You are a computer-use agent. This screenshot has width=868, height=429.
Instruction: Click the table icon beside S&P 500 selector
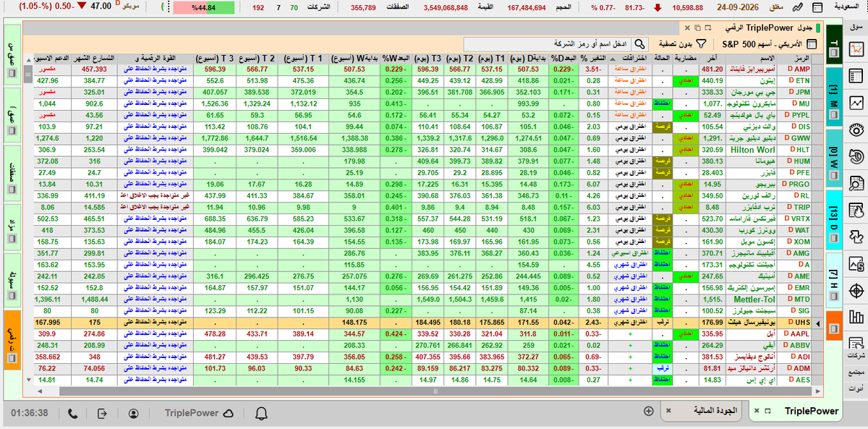click(x=812, y=43)
